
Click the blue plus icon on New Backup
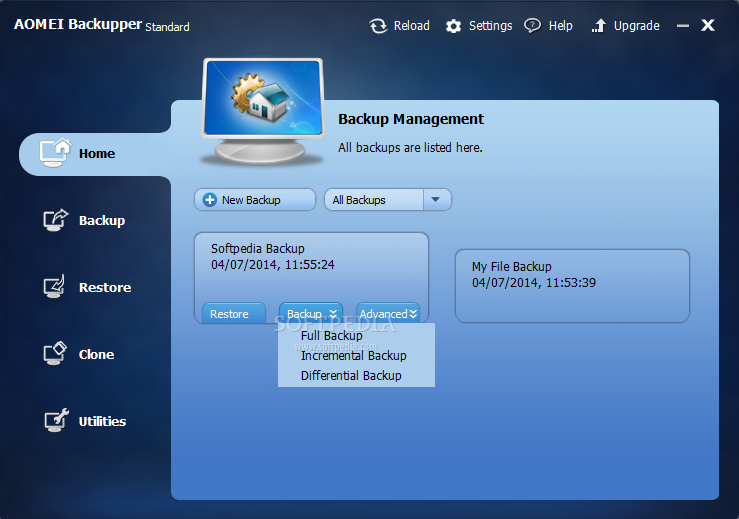tap(210, 200)
